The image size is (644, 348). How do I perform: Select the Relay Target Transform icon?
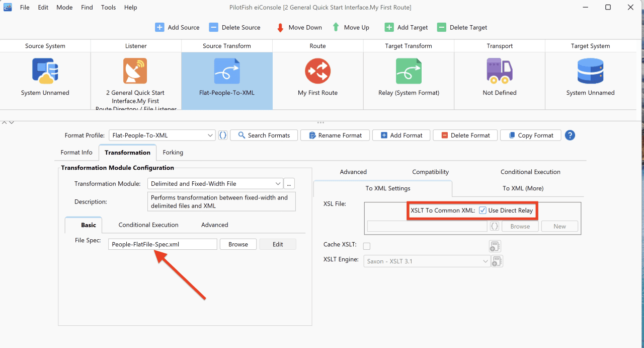[x=409, y=71]
